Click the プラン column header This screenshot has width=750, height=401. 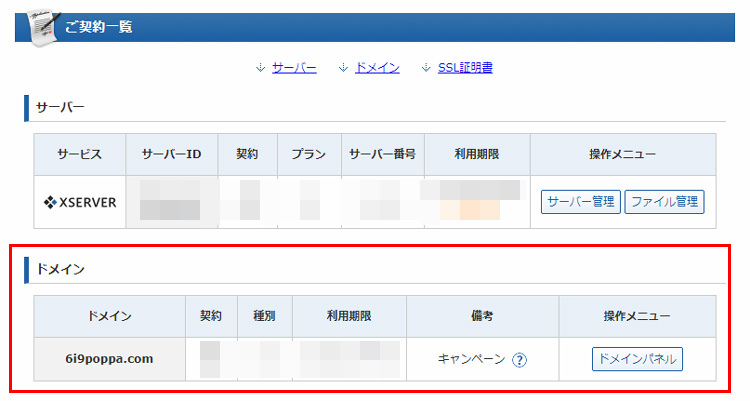pyautogui.click(x=309, y=154)
